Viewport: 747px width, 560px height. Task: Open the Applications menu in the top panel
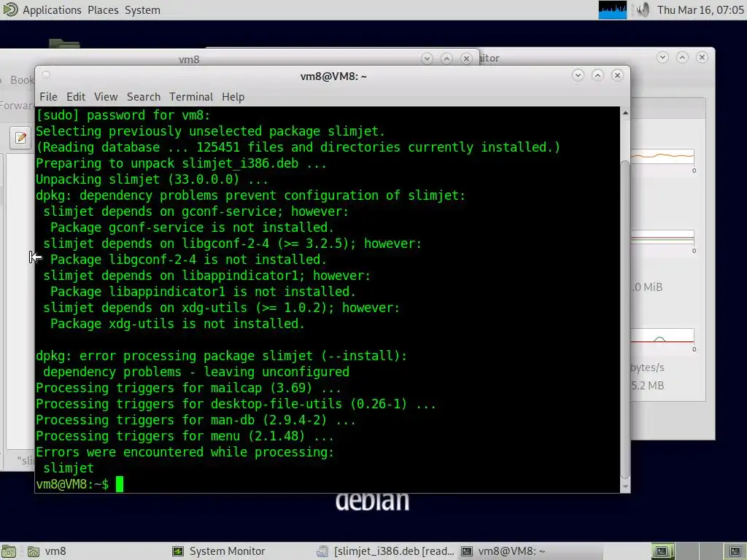point(52,10)
